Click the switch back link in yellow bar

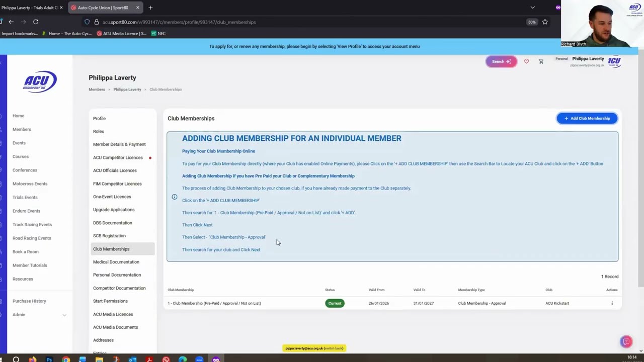[334, 348]
